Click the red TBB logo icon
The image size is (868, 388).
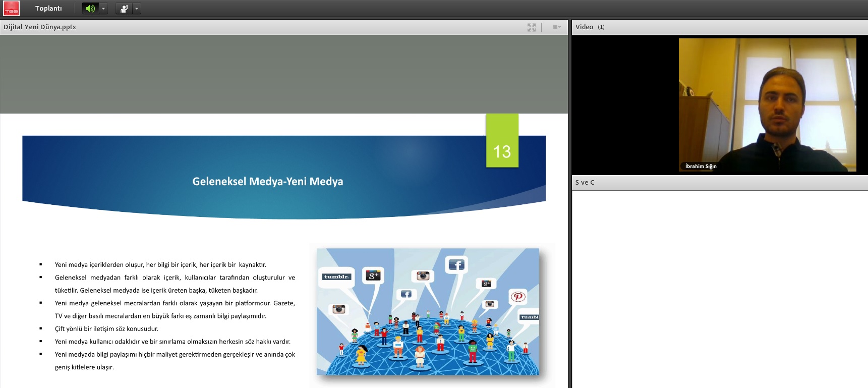pos(11,8)
